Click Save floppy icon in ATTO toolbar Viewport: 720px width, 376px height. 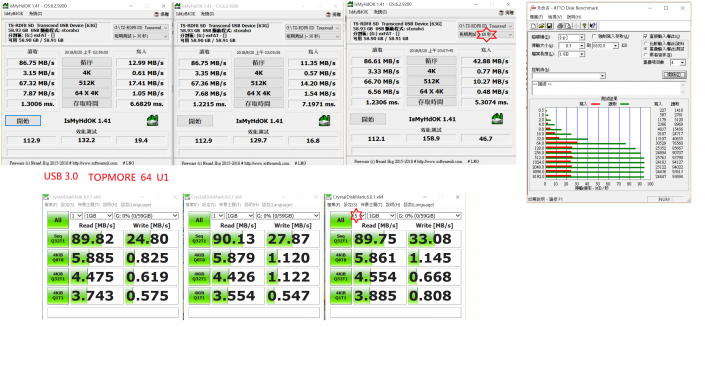(549, 26)
